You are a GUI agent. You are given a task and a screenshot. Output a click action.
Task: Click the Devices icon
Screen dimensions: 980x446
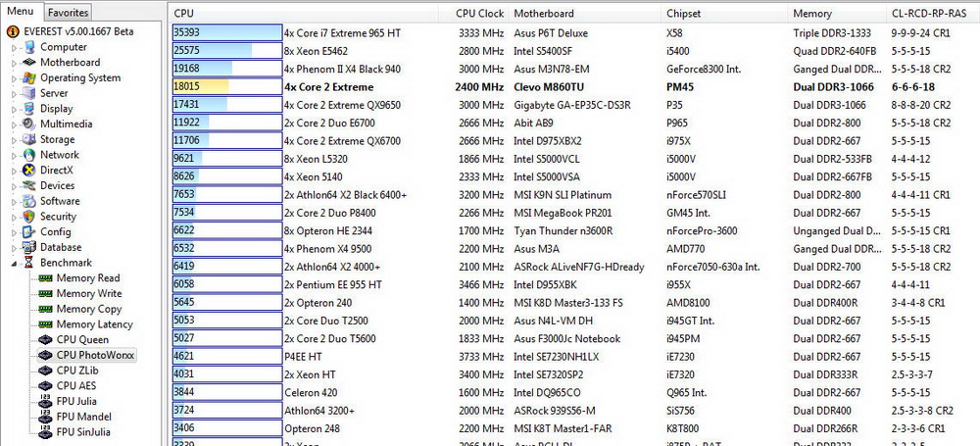click(28, 185)
